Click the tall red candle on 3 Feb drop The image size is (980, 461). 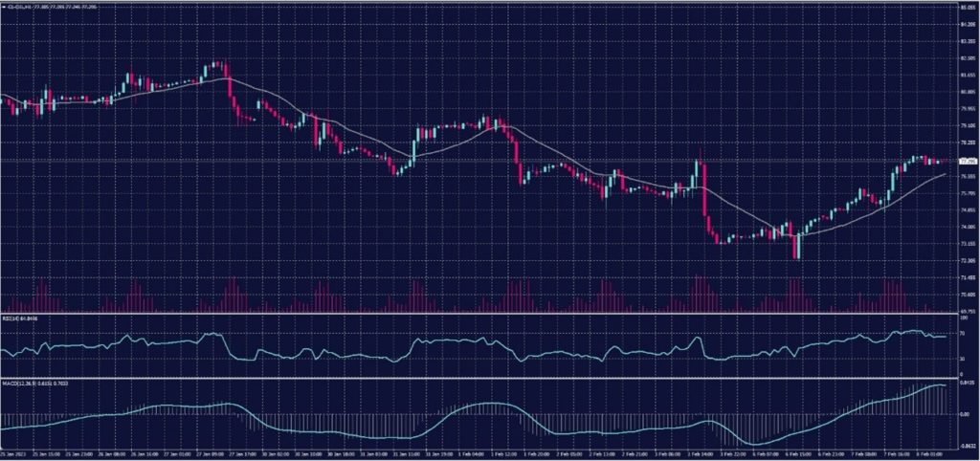point(703,191)
